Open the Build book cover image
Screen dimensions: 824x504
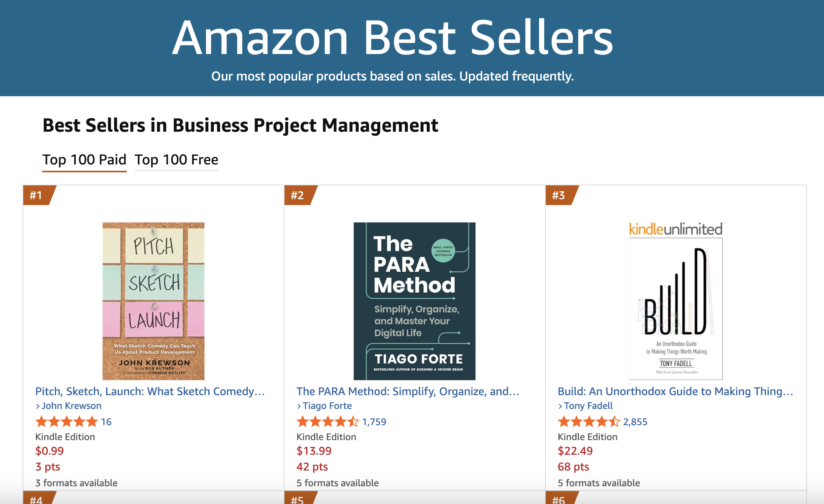pos(676,309)
